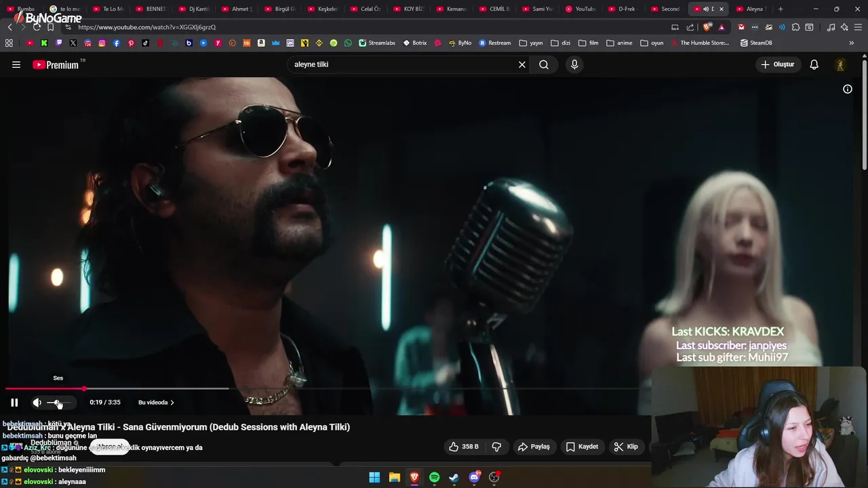Pause the YouTube video
This screenshot has height=488, width=868.
14,403
